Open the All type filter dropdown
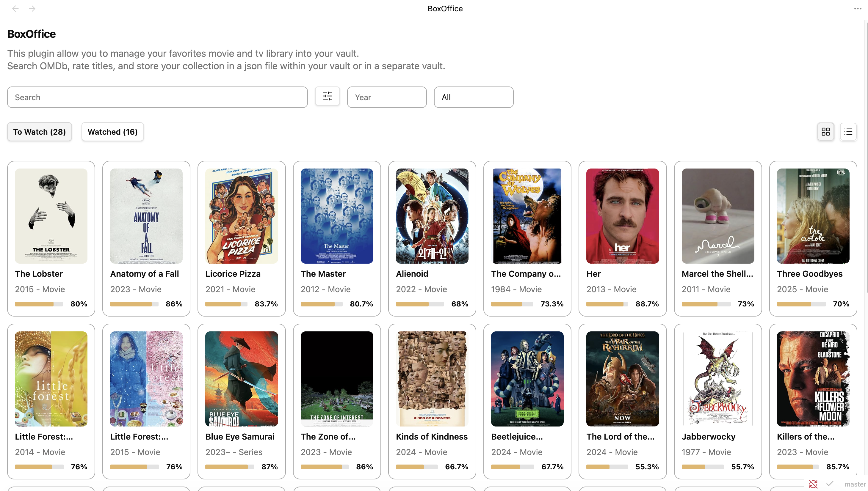The image size is (868, 491). coord(473,97)
